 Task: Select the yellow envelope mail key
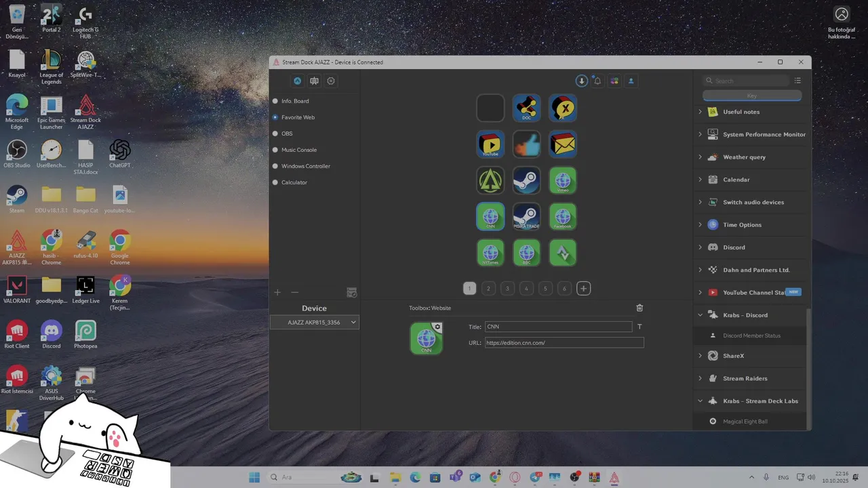563,144
